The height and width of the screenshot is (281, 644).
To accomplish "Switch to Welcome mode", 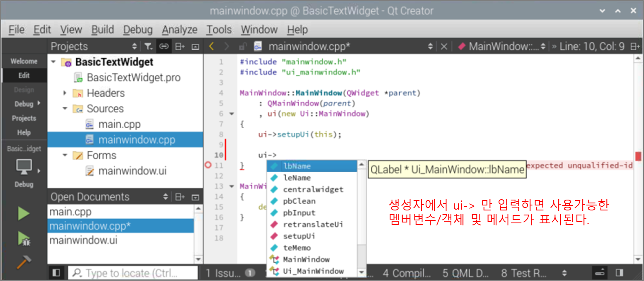I will tap(24, 61).
